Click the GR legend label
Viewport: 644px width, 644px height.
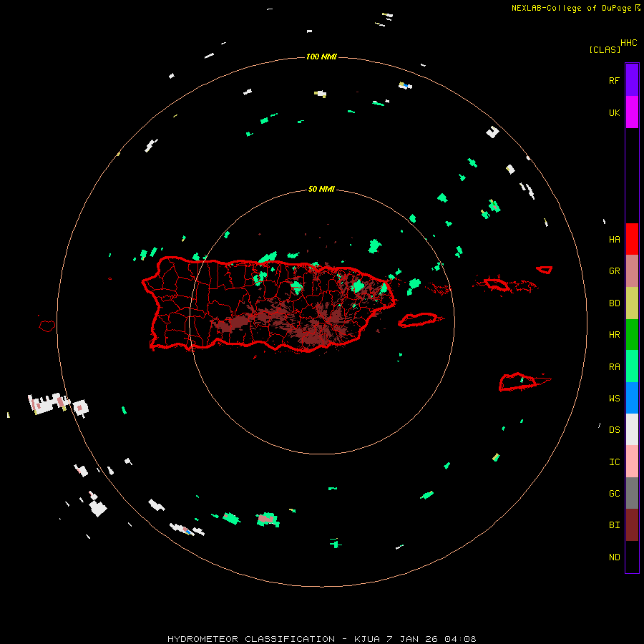[614, 271]
